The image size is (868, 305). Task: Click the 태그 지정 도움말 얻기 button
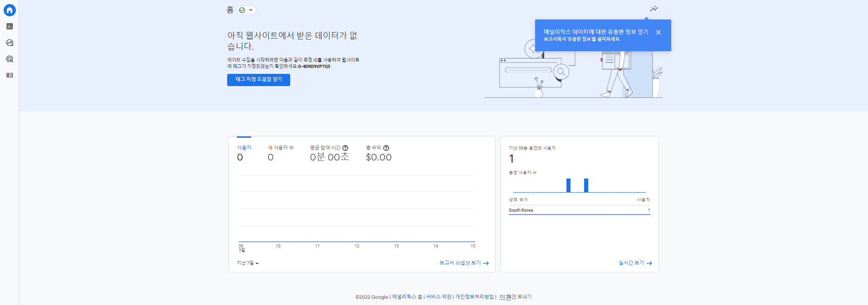[x=258, y=80]
